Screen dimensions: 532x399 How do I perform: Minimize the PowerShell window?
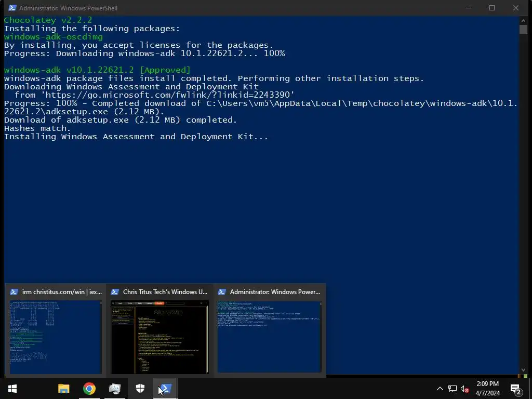pyautogui.click(x=469, y=8)
